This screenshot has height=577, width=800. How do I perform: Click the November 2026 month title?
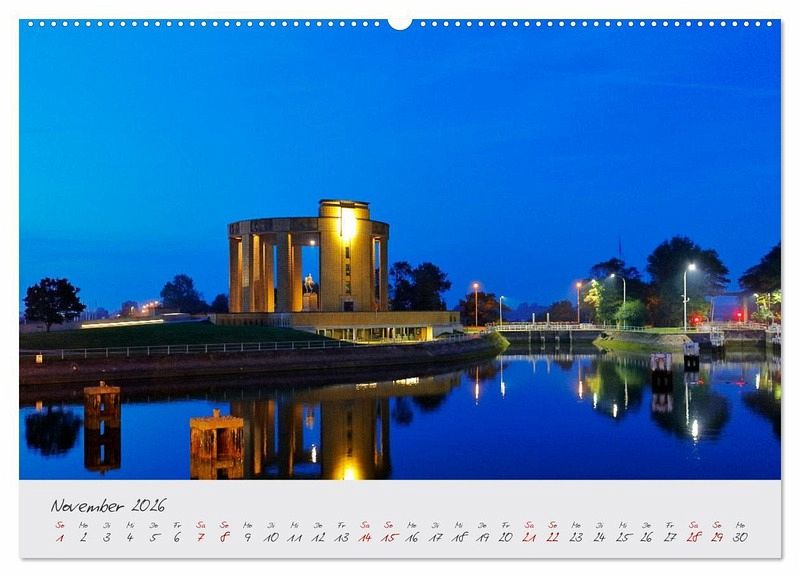pos(108,505)
